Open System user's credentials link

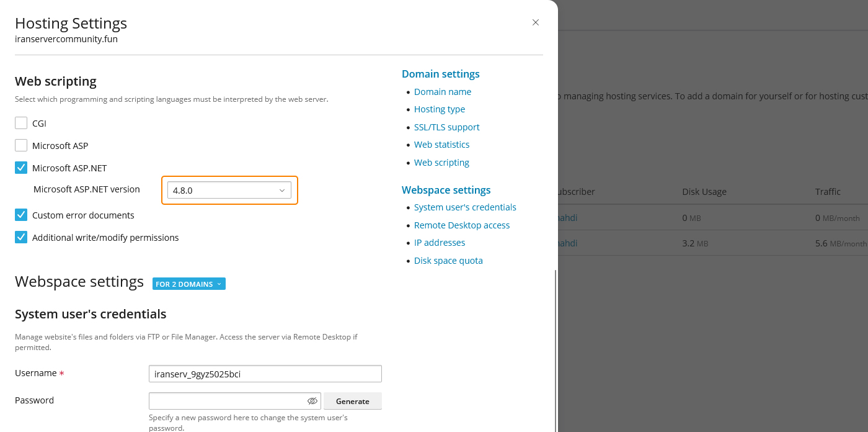tap(465, 207)
